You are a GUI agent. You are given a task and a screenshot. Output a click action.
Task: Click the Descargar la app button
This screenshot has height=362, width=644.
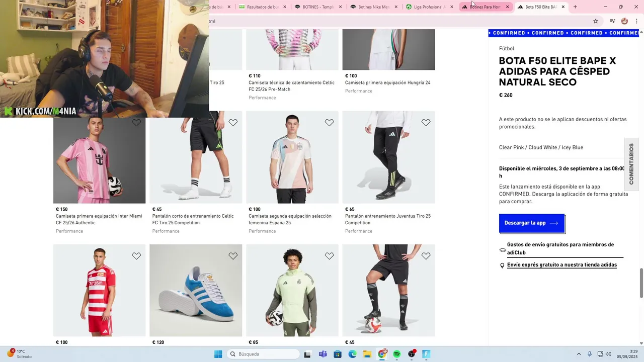coord(532,223)
